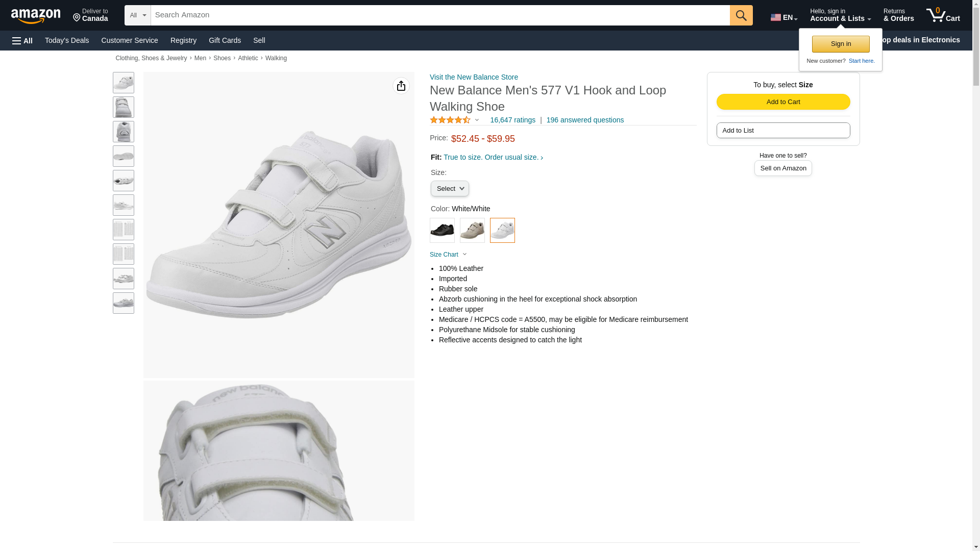Open the All hamburger menu
The image size is (980, 551).
22,40
